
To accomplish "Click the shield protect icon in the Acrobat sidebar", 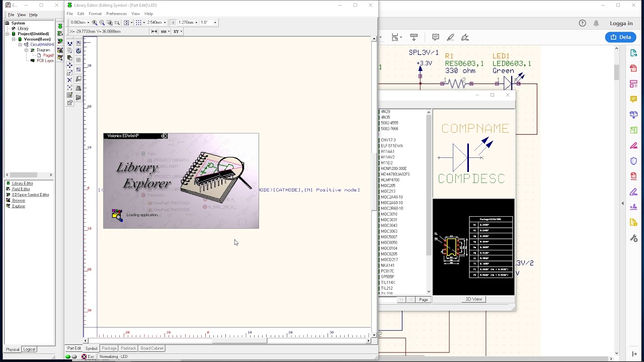I will [x=633, y=161].
